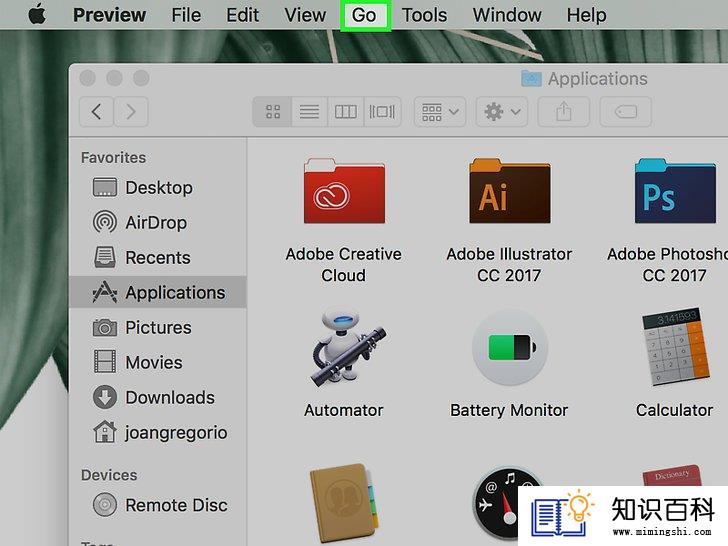Select the Adobe Photoshop CC 2017 folder icon

point(675,191)
